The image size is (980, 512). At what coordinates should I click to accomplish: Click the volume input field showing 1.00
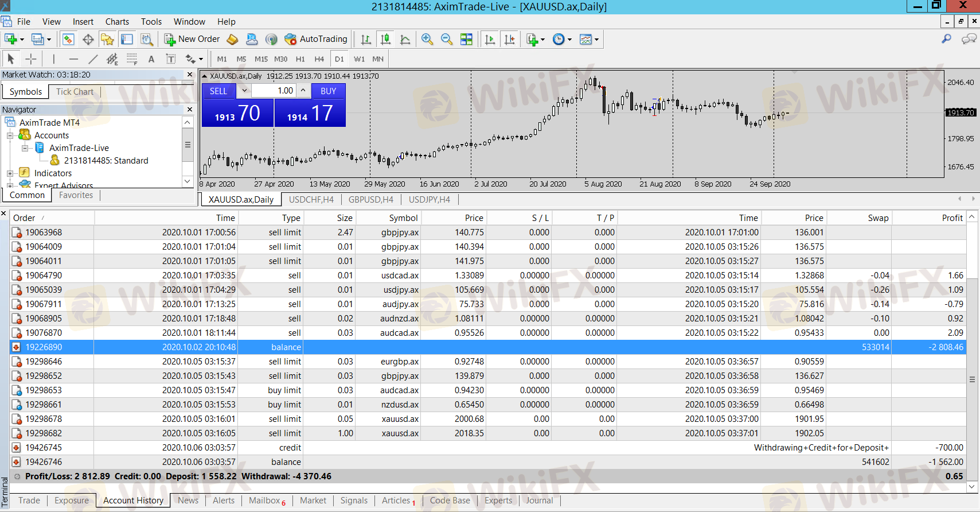(274, 91)
